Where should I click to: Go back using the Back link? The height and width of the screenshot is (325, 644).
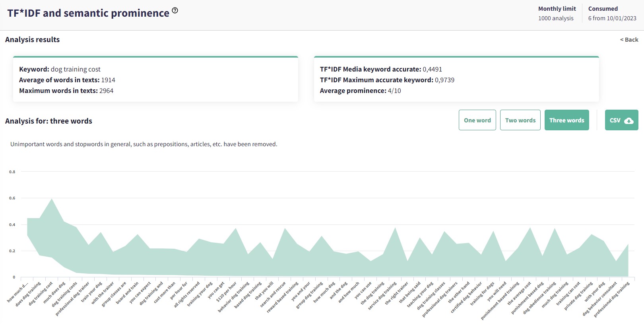pyautogui.click(x=629, y=40)
